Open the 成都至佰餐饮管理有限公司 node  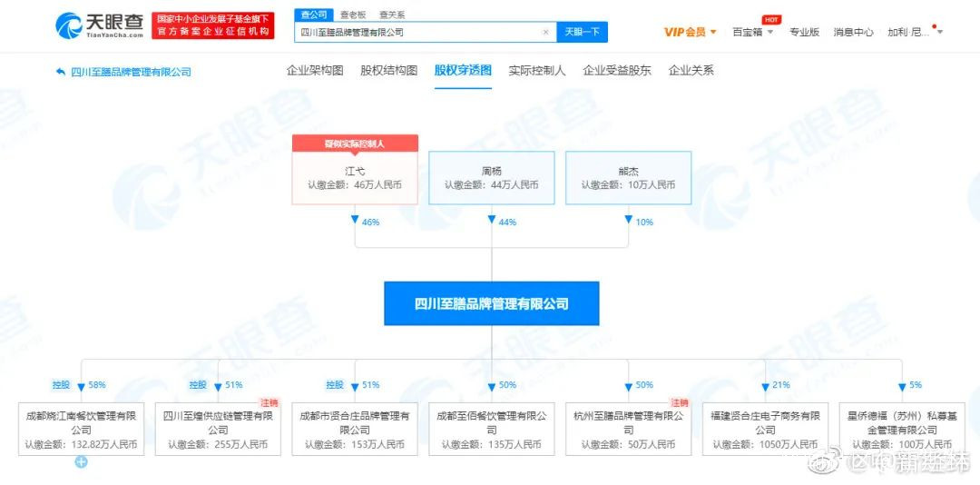click(492, 430)
